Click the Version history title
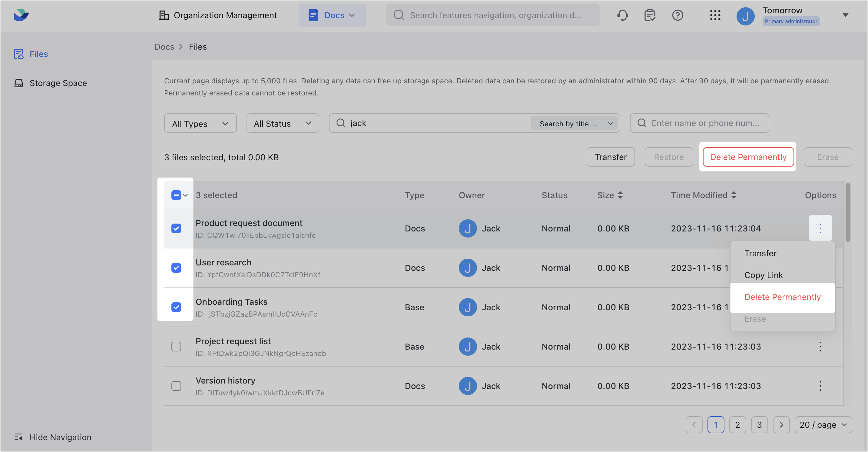This screenshot has width=868, height=452. click(x=225, y=381)
